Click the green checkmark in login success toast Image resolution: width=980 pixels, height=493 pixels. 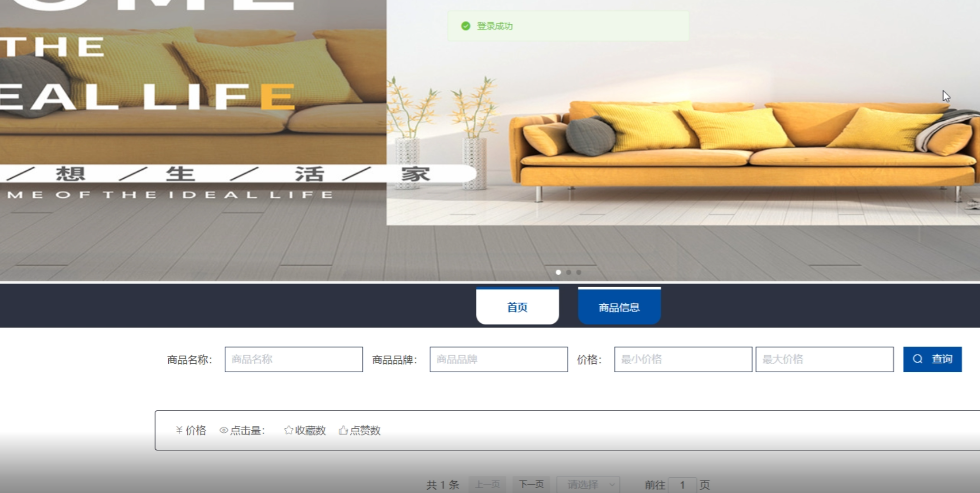[466, 26]
